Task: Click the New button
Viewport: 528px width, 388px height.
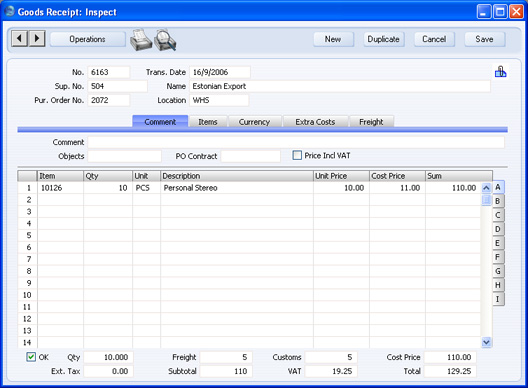Action: click(x=333, y=39)
